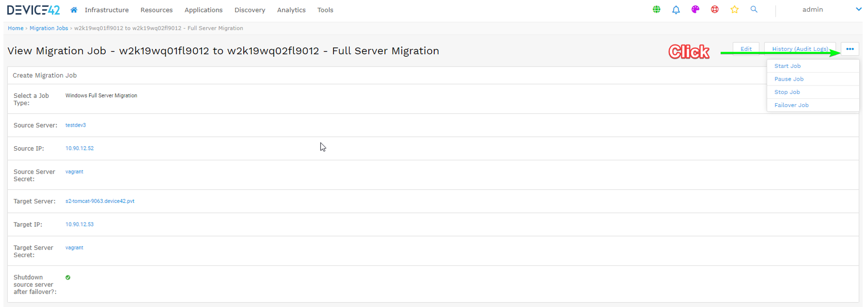Click the green globe icon
Image resolution: width=868 pixels, height=307 pixels.
657,9
